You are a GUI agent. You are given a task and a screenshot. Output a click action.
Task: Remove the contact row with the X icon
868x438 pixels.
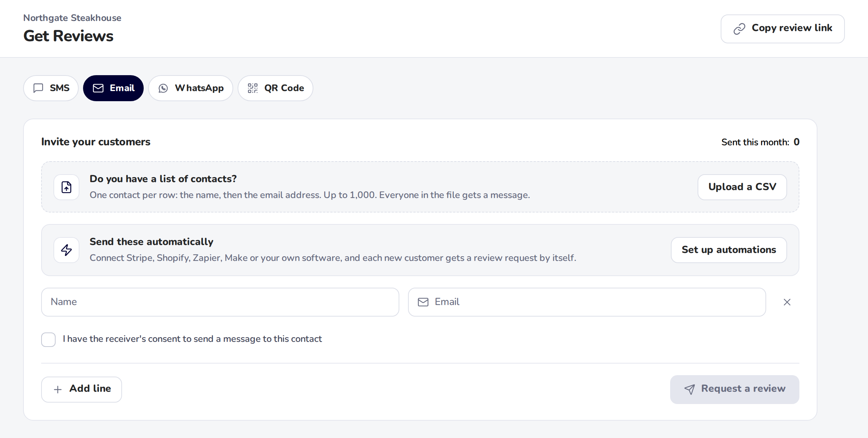787,302
